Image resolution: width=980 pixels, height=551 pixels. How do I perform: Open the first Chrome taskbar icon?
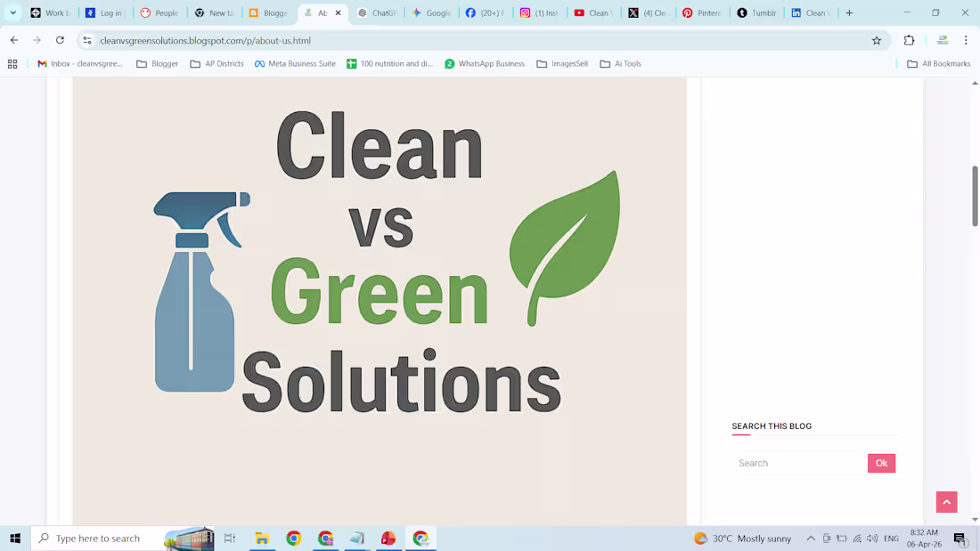pyautogui.click(x=294, y=538)
